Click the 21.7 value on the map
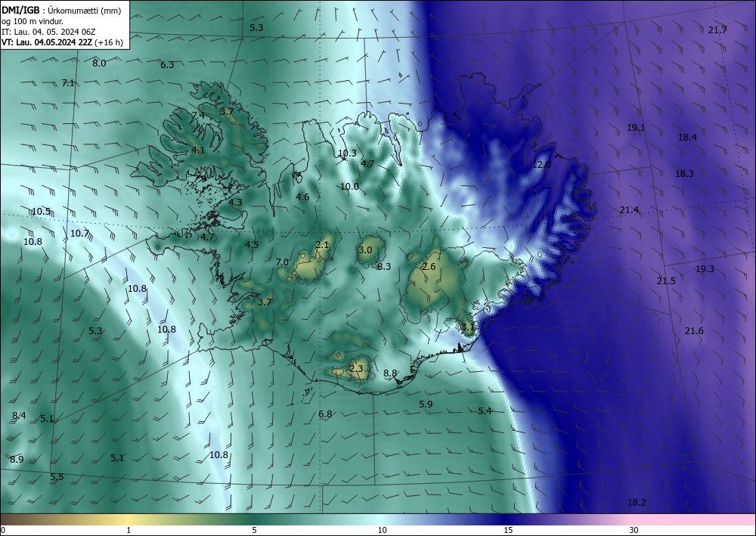The width and height of the screenshot is (756, 536). pyautogui.click(x=717, y=30)
